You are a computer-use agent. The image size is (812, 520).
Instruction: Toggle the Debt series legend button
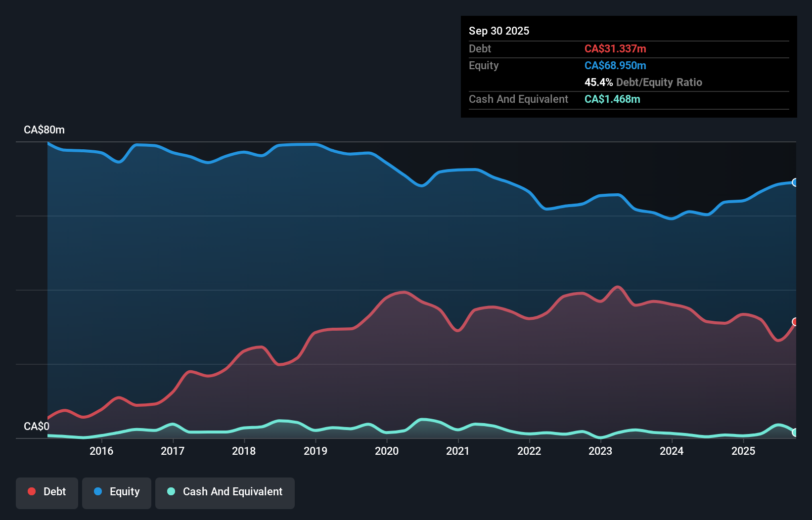coord(47,493)
